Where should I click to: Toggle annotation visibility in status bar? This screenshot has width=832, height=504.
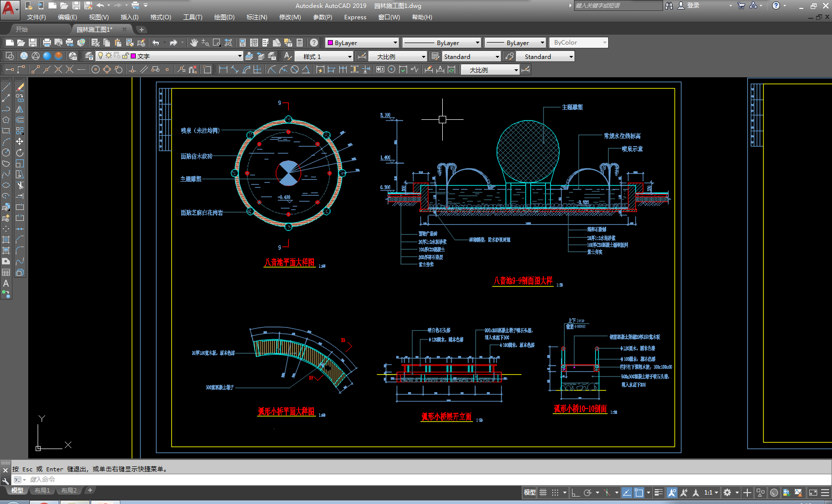(672, 493)
